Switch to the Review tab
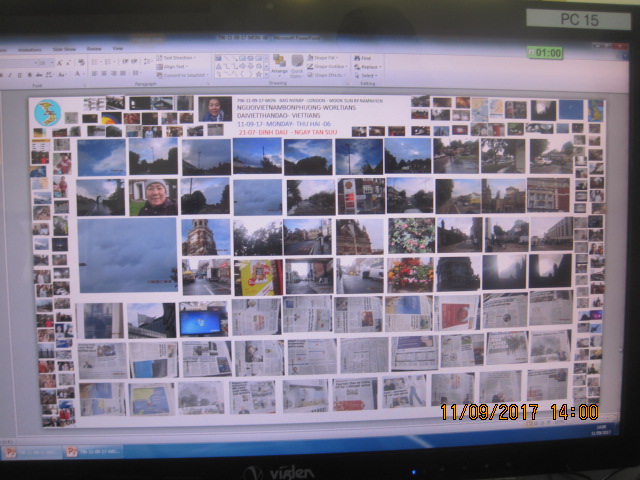The image size is (640, 480). pos(94,49)
